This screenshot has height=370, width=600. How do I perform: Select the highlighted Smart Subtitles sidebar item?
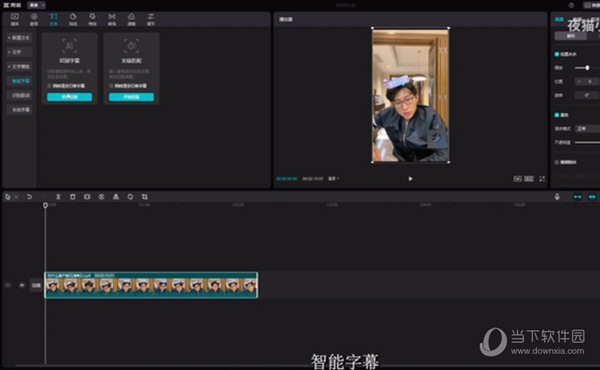click(x=20, y=81)
